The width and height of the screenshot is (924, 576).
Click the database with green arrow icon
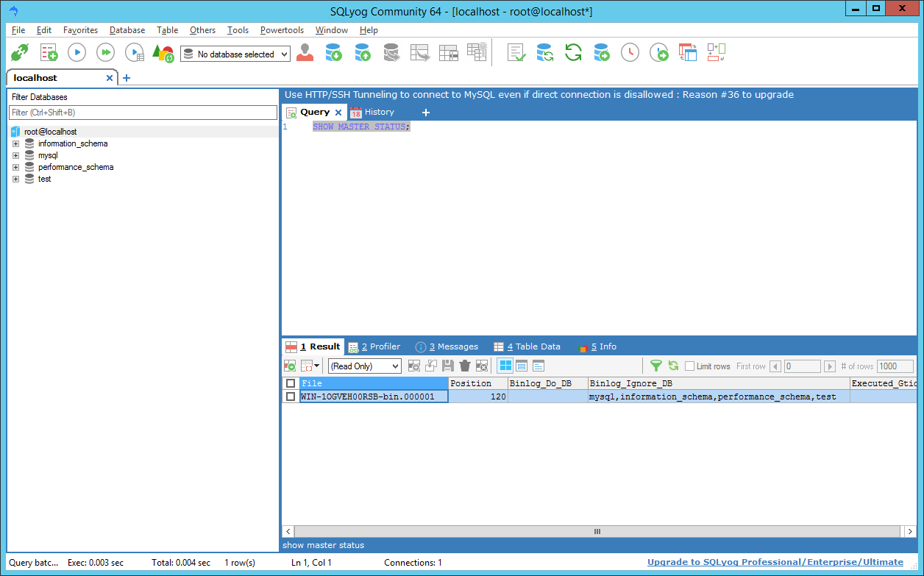pos(602,53)
